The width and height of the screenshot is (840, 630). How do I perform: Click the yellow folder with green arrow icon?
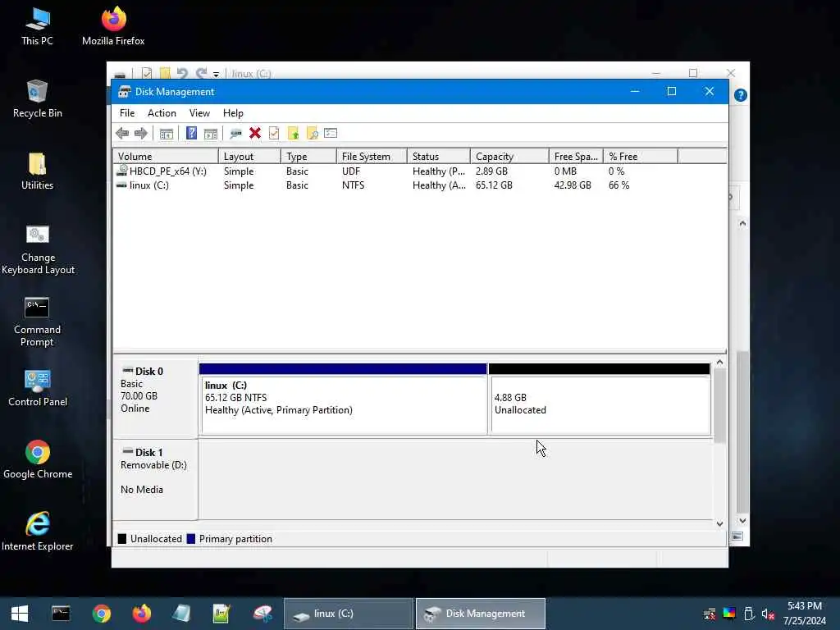[293, 133]
